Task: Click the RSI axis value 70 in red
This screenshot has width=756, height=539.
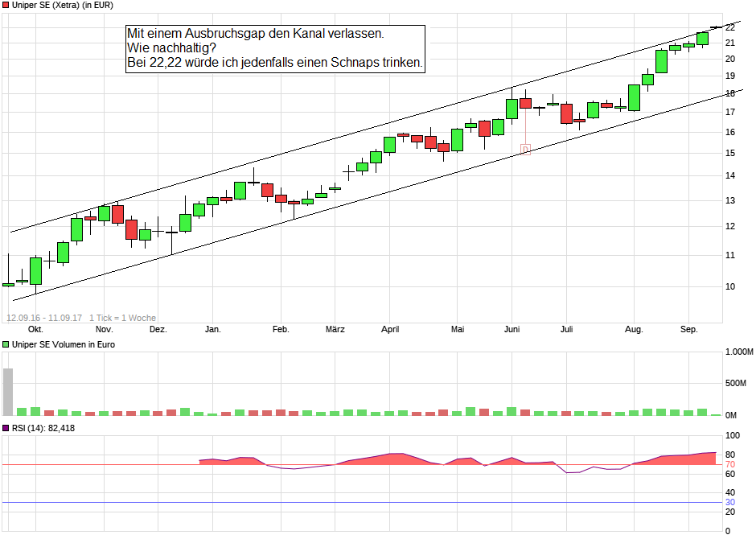Action: (x=730, y=465)
